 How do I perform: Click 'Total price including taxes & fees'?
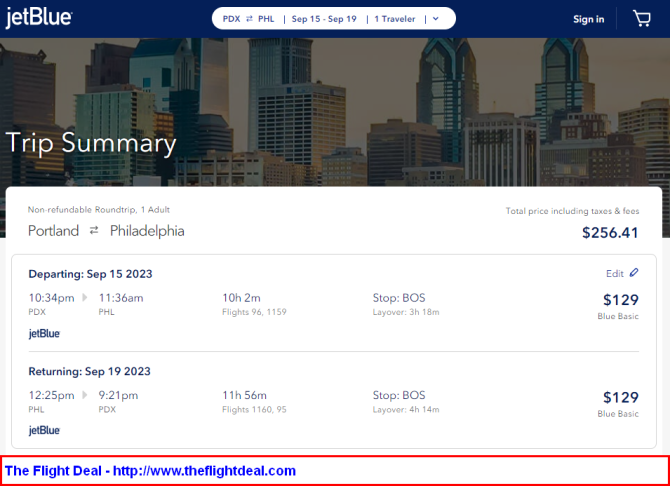tap(573, 211)
